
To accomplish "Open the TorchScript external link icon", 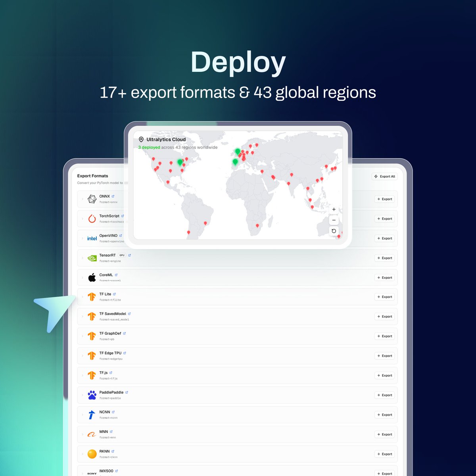I will point(123,216).
